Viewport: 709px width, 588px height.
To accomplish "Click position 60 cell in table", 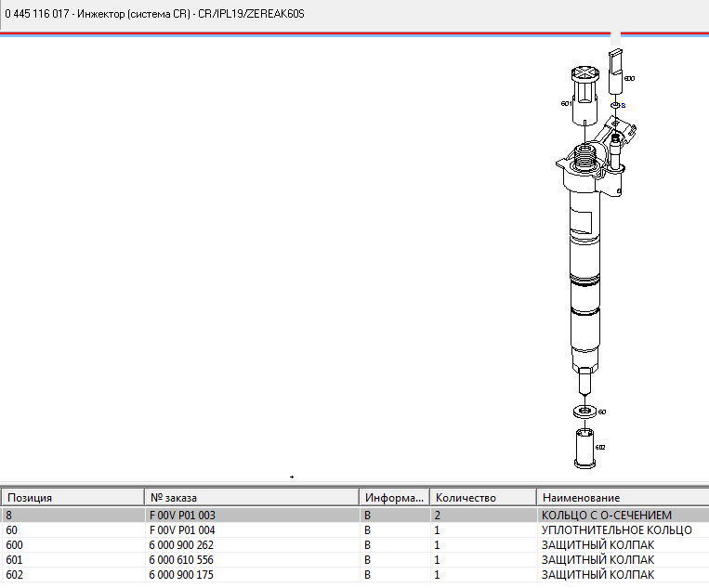I will click(12, 530).
